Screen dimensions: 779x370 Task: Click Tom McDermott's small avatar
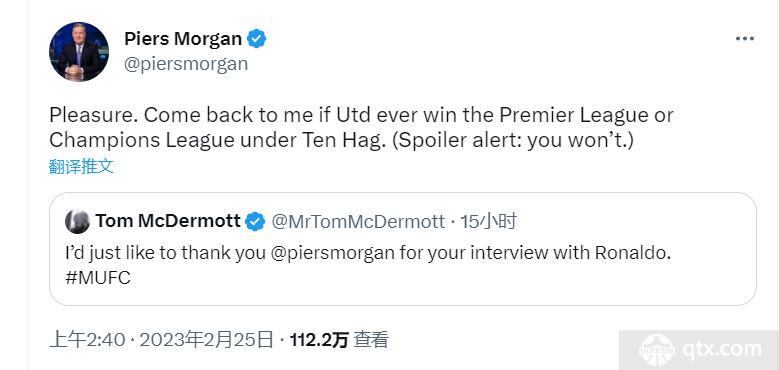pyautogui.click(x=78, y=221)
